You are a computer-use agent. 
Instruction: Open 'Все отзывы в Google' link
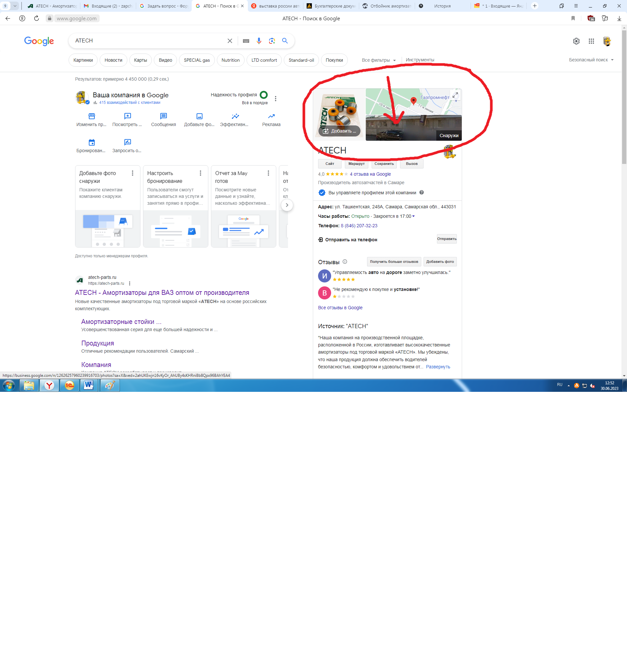(340, 308)
